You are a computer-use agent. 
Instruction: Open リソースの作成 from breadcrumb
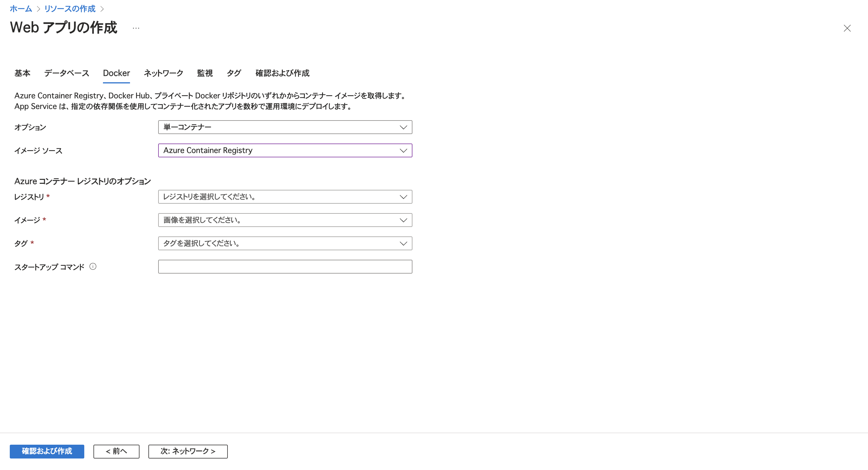click(x=69, y=9)
